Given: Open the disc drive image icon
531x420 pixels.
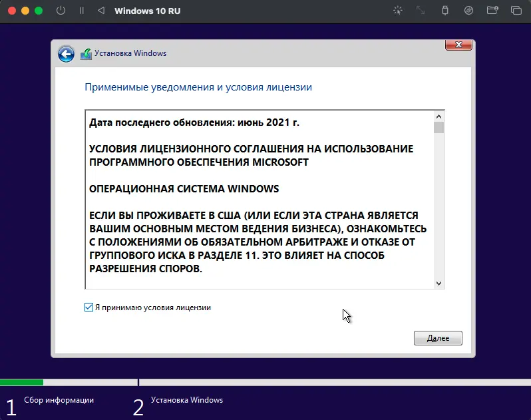Looking at the screenshot, I should point(468,11).
